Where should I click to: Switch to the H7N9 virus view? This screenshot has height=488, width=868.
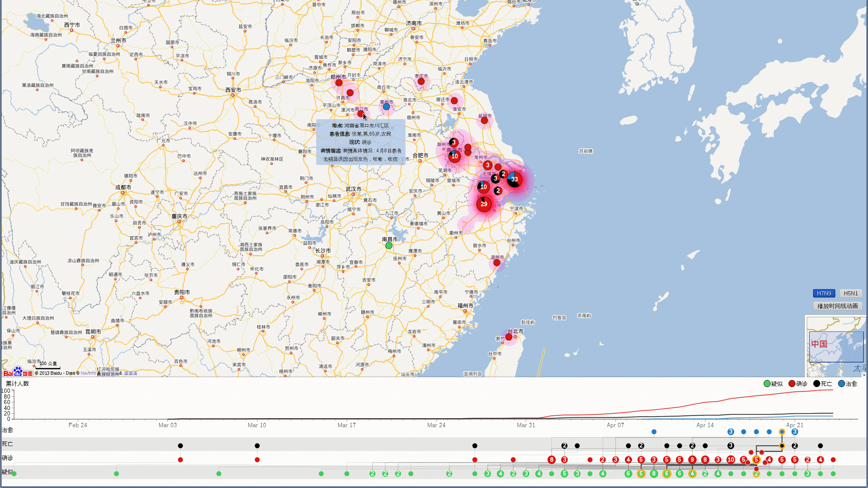(x=824, y=293)
